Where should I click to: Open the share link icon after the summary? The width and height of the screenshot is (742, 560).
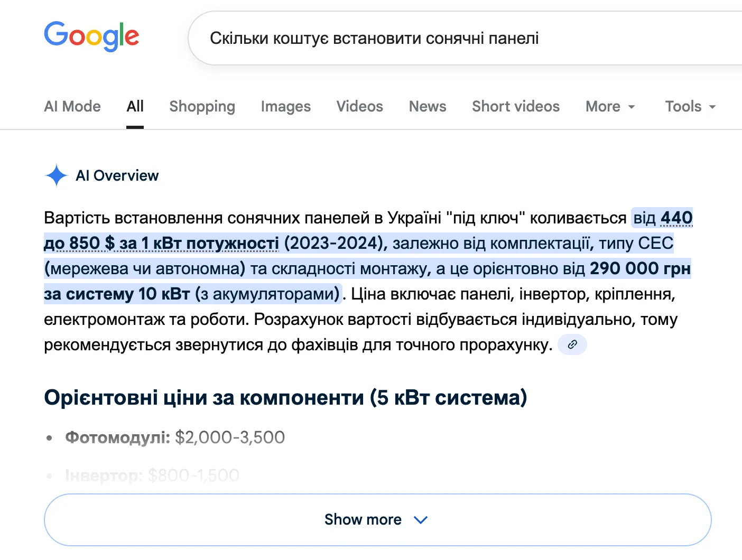tap(572, 344)
